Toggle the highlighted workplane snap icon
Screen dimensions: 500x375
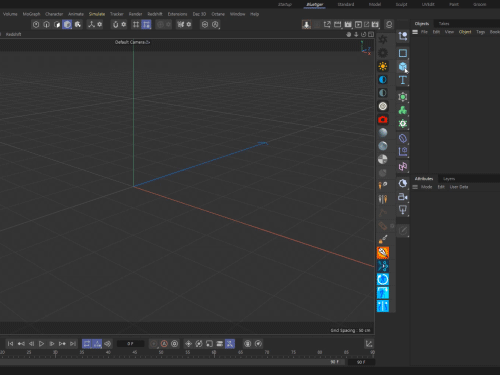click(146, 24)
